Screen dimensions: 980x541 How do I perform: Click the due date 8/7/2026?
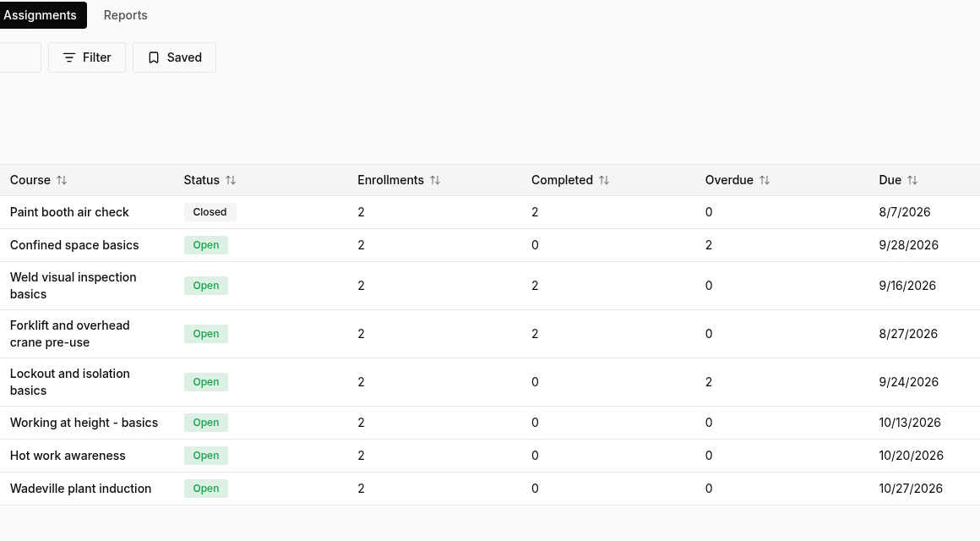point(904,212)
